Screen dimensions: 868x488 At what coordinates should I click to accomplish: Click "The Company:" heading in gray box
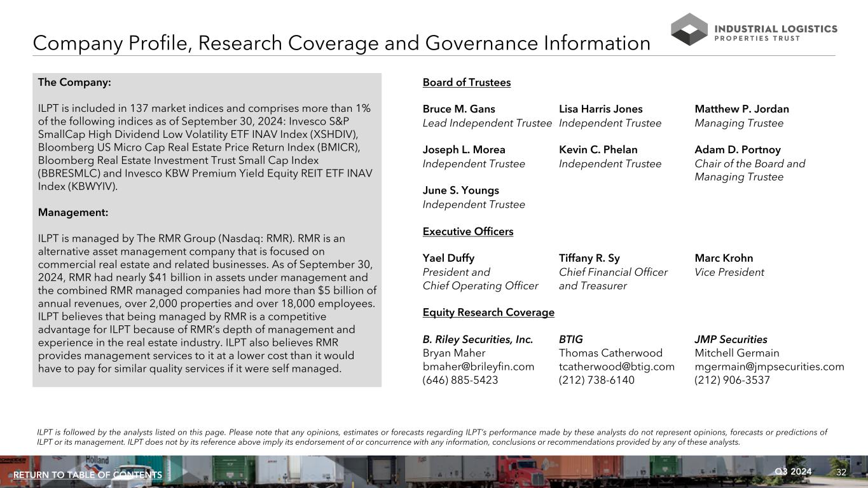(74, 83)
